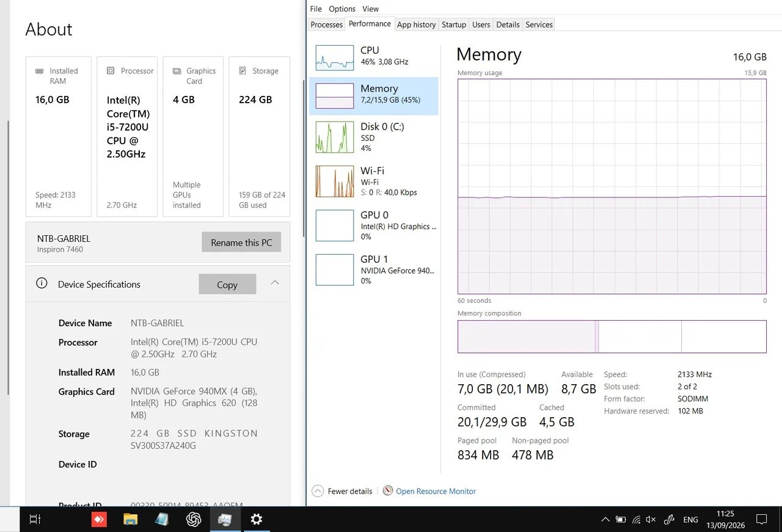Open Task View from the taskbar

click(35, 519)
